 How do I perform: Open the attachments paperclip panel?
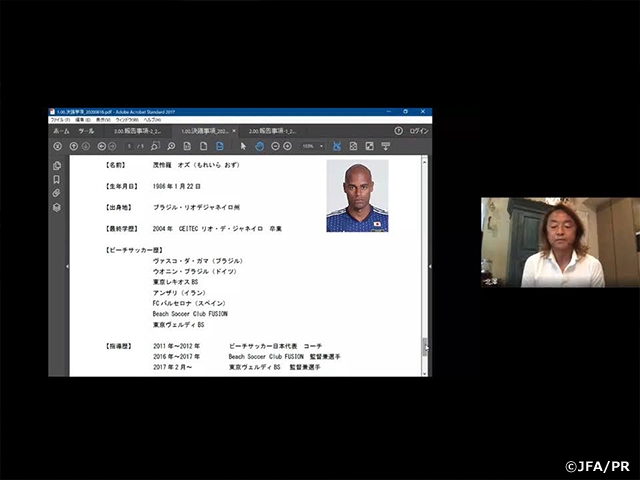(57, 193)
